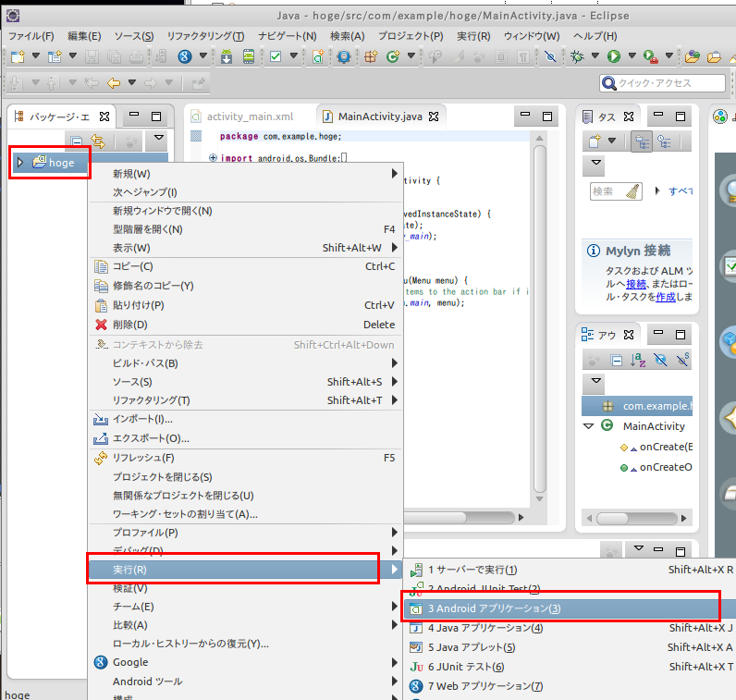This screenshot has width=736, height=700.
Task: Click the Delete red X menu icon
Action: pos(101,325)
